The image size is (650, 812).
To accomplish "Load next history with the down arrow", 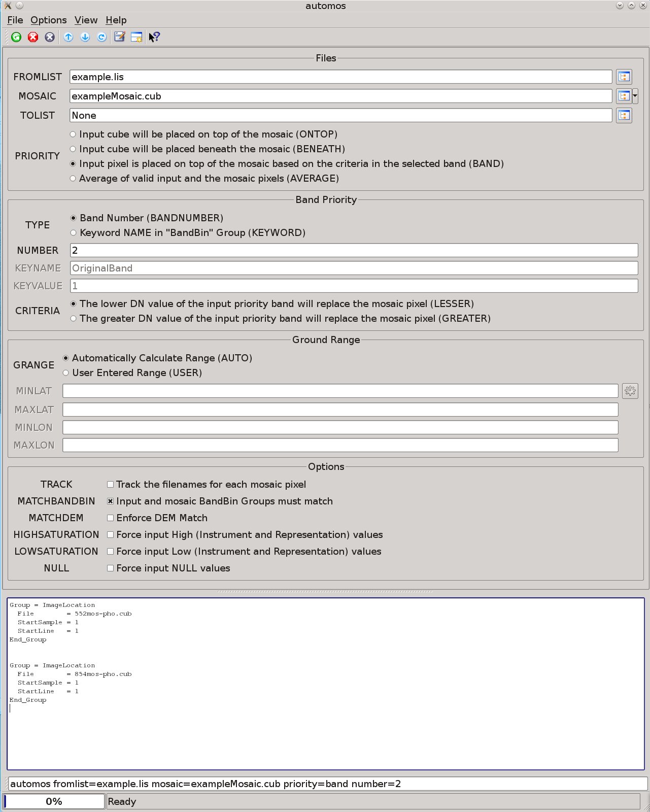I will click(85, 37).
